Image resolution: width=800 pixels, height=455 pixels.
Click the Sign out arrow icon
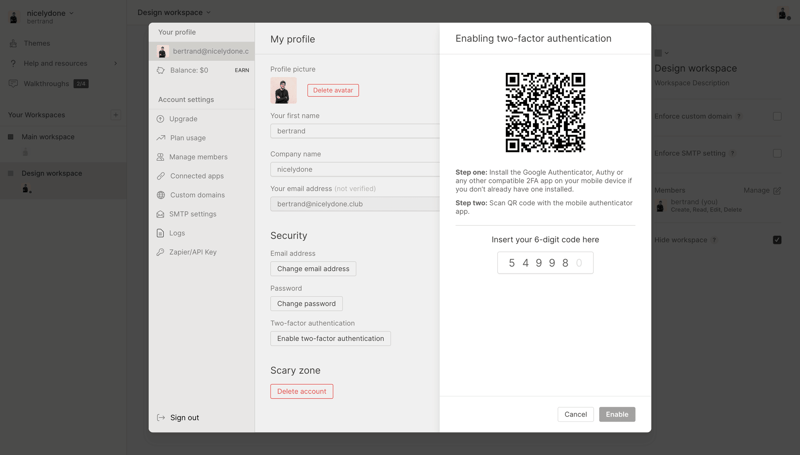click(x=161, y=418)
